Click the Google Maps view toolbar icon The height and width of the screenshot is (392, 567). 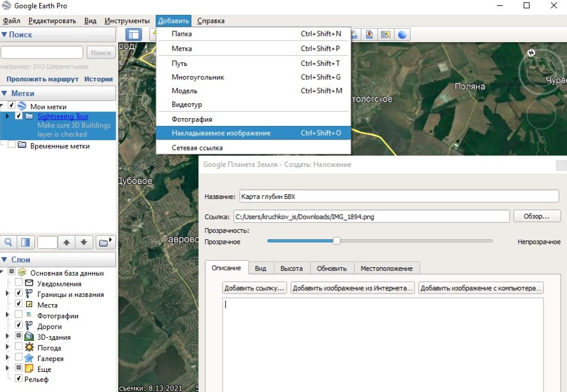pyautogui.click(x=385, y=34)
